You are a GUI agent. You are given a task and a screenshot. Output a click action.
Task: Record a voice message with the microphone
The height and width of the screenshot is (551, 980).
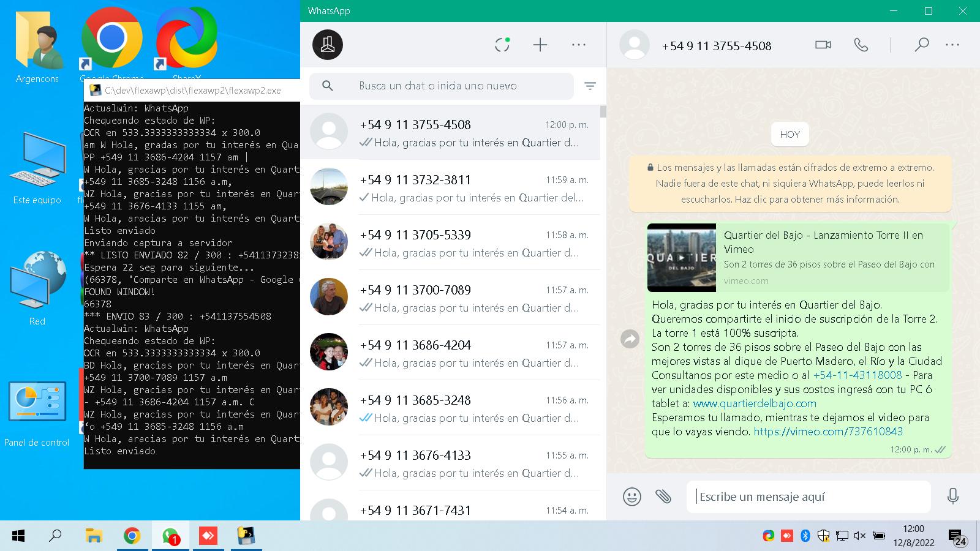952,496
